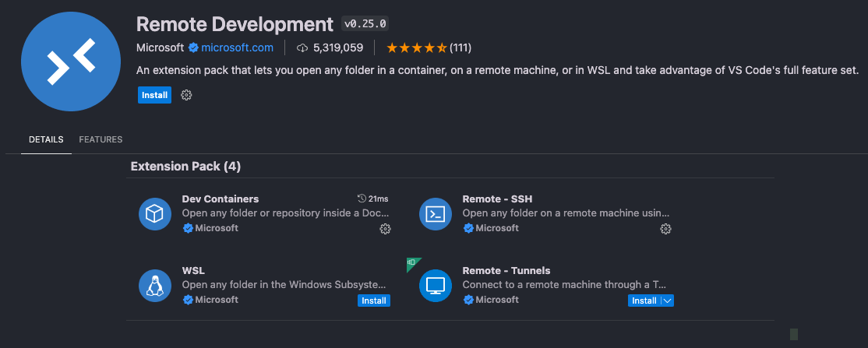This screenshot has height=348, width=868.
Task: Open the WSL extension title
Action: pos(193,271)
